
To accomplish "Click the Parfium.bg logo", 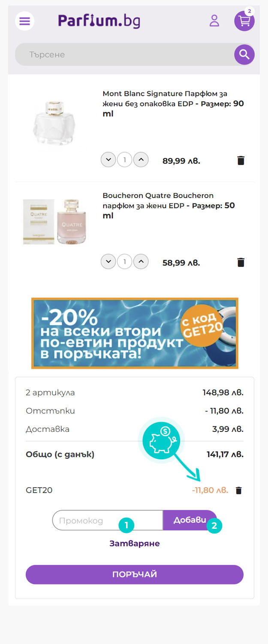I will [99, 21].
